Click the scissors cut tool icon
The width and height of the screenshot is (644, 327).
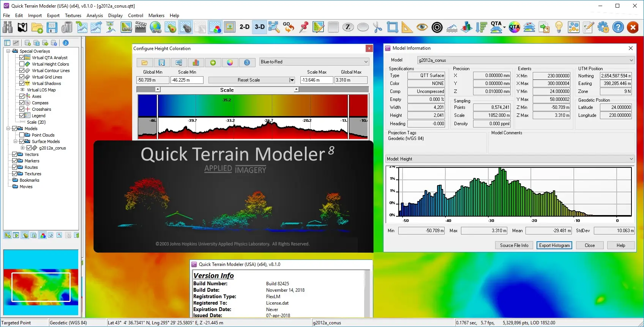378,27
